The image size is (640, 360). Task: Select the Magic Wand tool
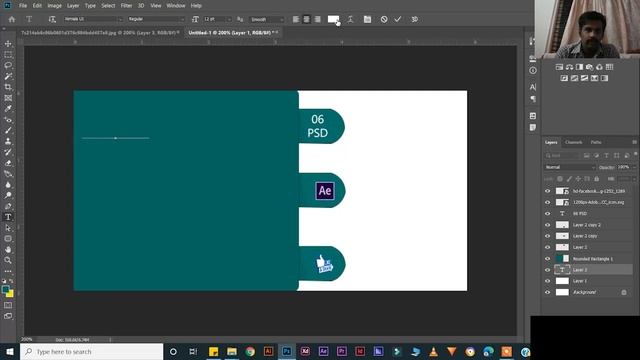pyautogui.click(x=8, y=76)
